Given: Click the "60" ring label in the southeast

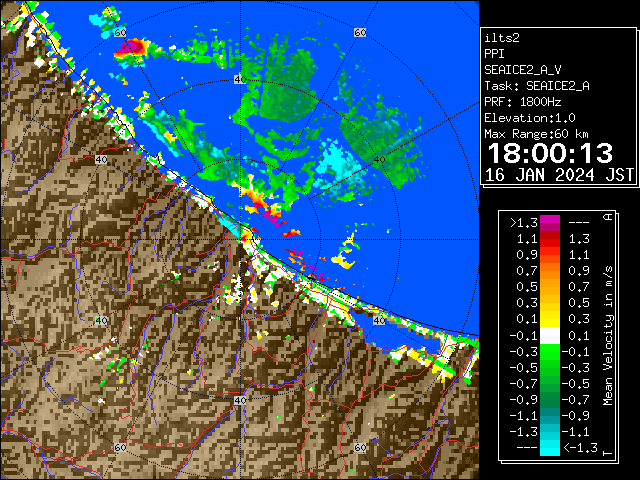Looking at the screenshot, I should point(360,447).
